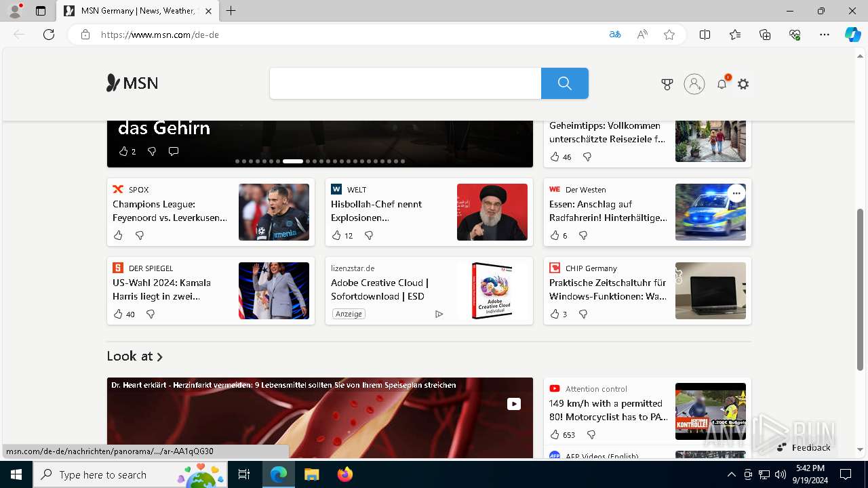
Task: Open a new browser tab
Action: point(231,11)
